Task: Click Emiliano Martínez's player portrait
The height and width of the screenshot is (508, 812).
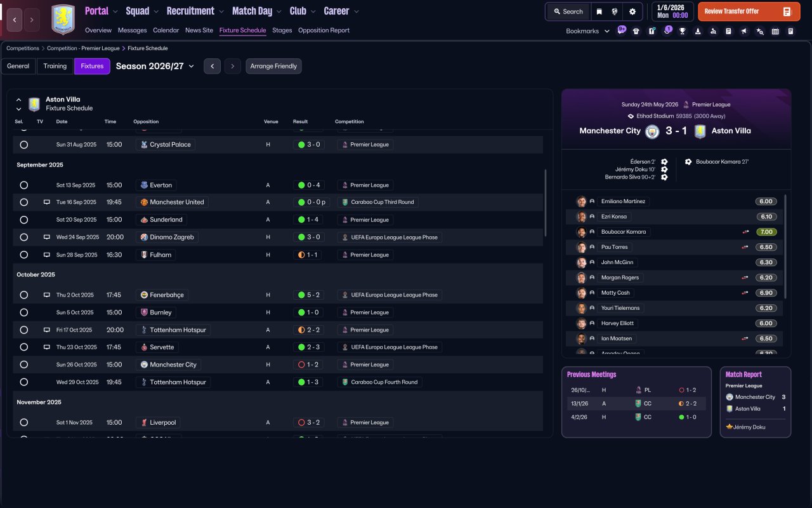Action: pos(581,201)
